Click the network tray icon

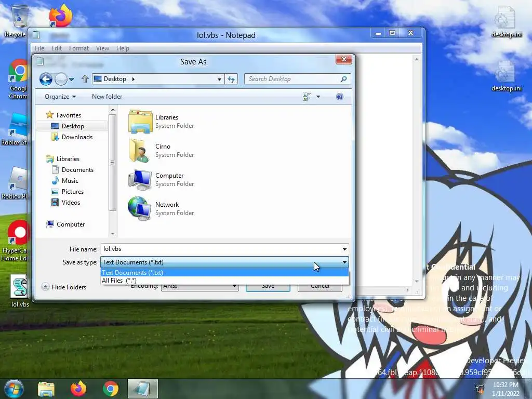coord(480,389)
